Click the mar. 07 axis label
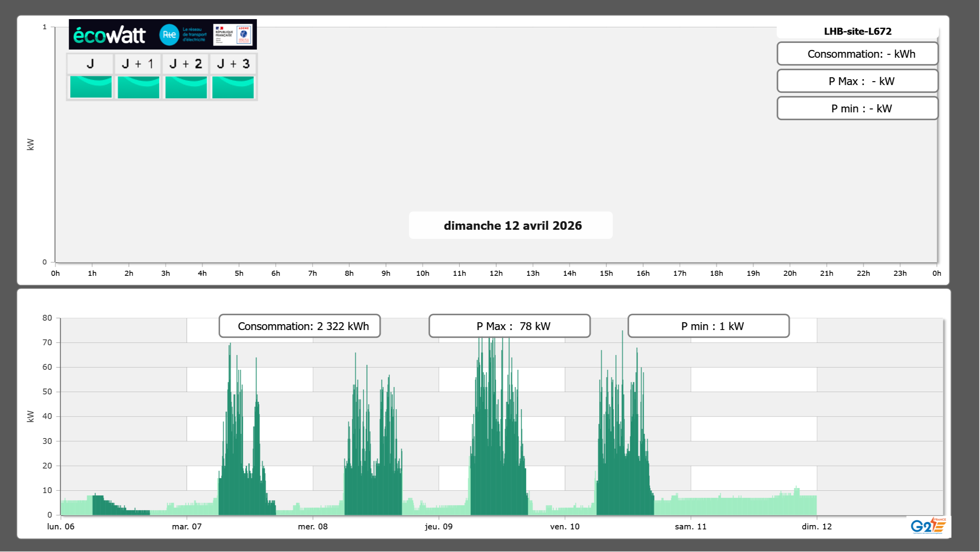 click(x=187, y=527)
